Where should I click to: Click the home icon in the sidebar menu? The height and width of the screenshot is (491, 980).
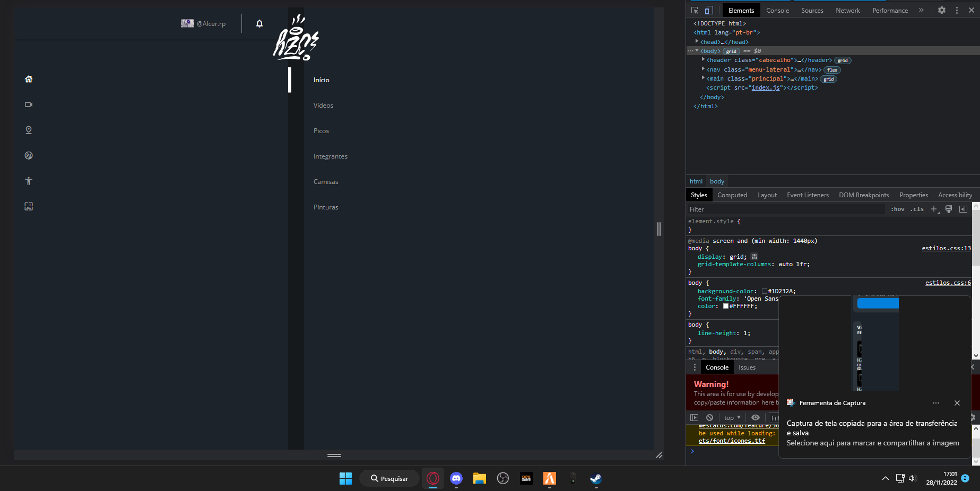29,79
